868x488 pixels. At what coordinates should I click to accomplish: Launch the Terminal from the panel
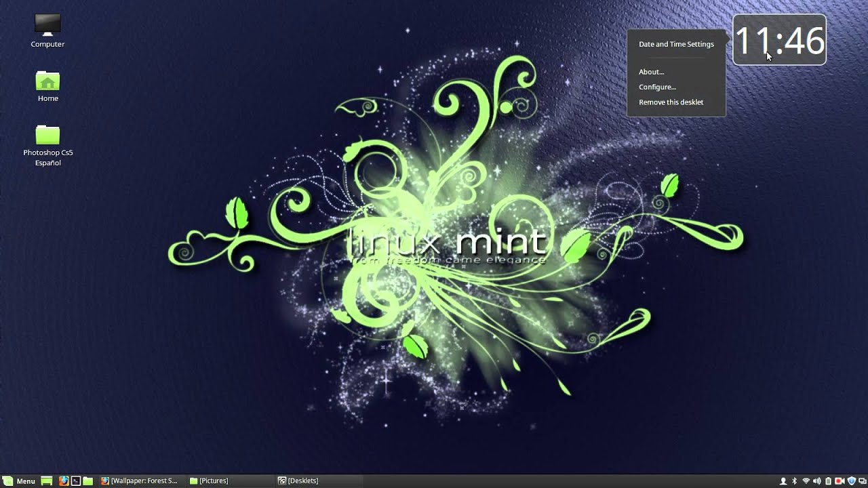click(x=76, y=481)
